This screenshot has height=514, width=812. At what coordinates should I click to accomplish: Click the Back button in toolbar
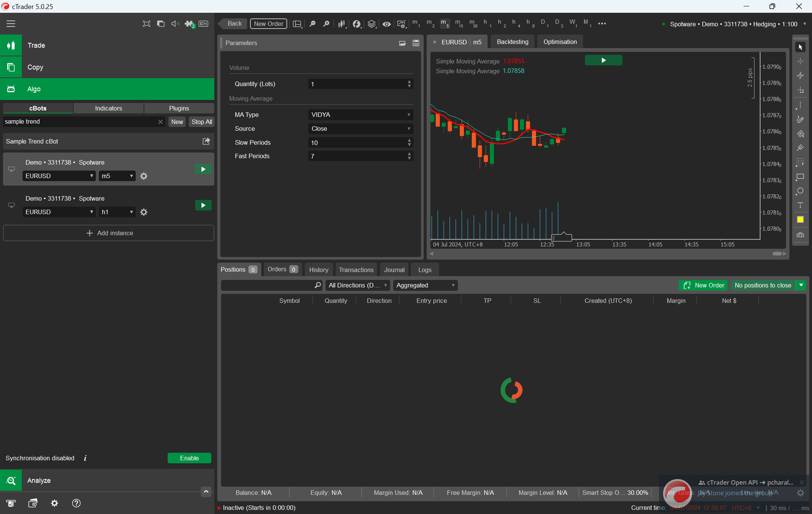(x=232, y=23)
